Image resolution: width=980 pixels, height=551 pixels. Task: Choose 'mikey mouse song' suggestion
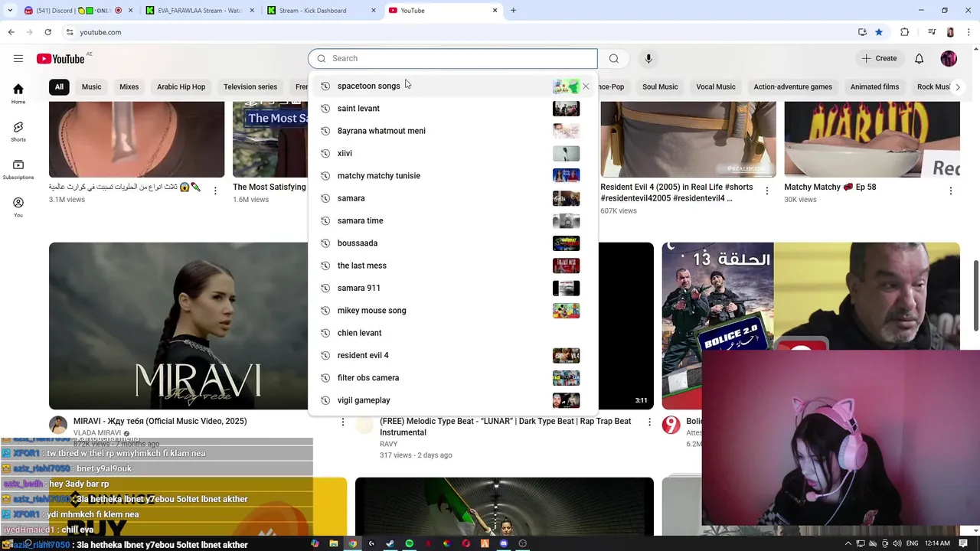coord(453,311)
